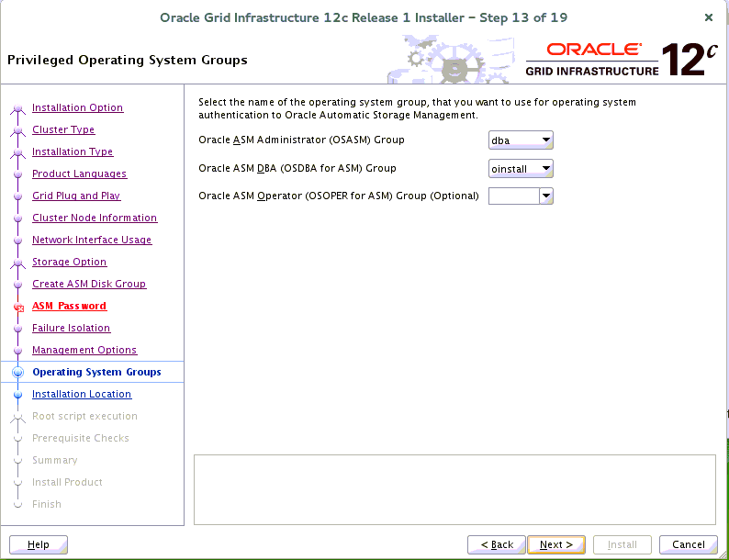Image resolution: width=729 pixels, height=560 pixels.
Task: Click the Prerequisite Checks step text
Action: 81,438
